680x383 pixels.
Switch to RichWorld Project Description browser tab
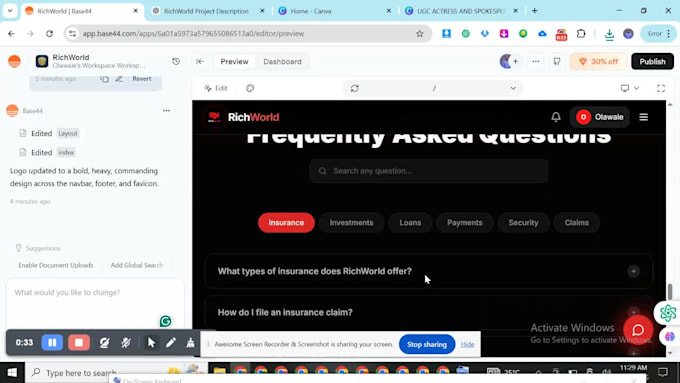coord(208,11)
